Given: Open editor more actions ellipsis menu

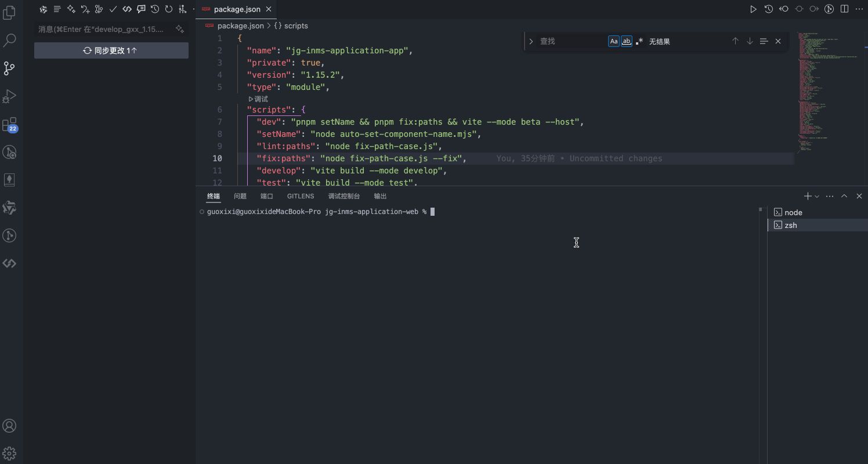Looking at the screenshot, I should (859, 9).
